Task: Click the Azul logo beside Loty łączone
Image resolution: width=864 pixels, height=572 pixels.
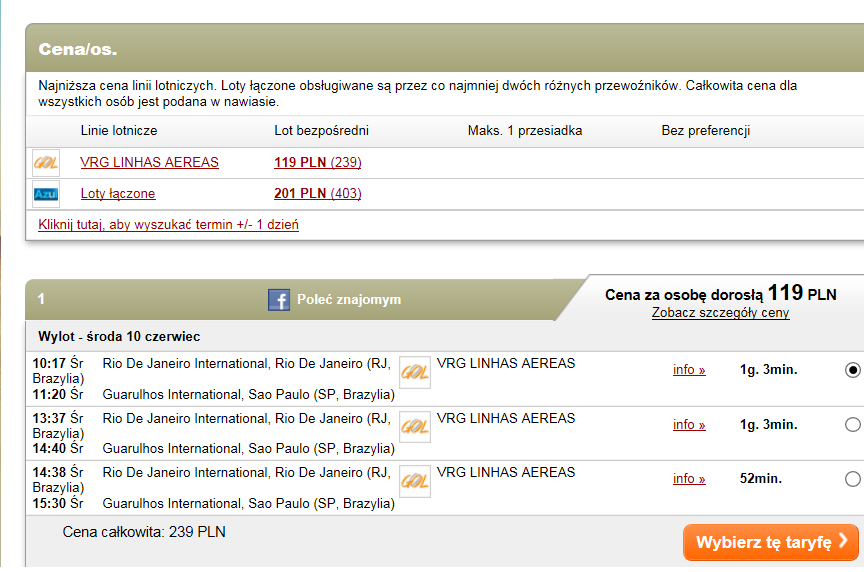Action: point(46,194)
